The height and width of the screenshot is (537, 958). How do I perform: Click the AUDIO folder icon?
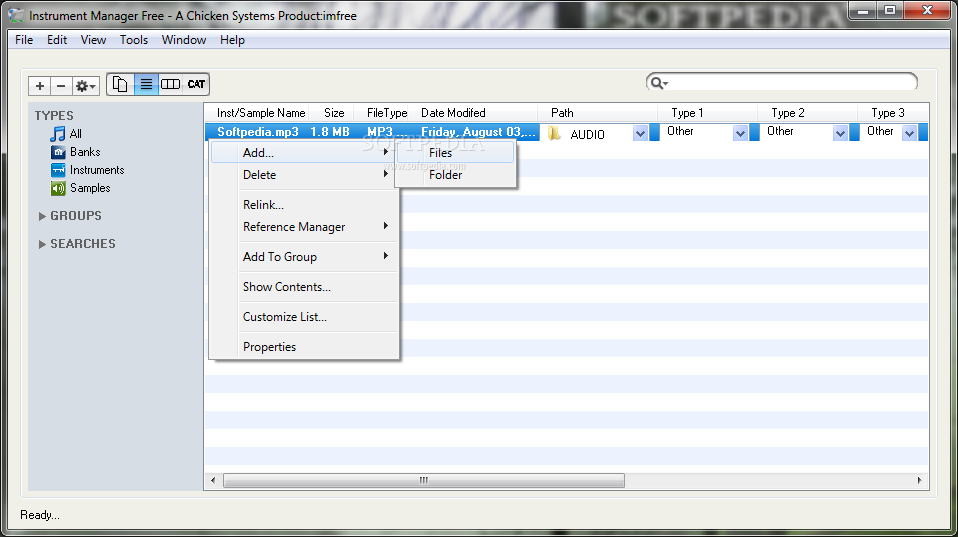point(555,133)
